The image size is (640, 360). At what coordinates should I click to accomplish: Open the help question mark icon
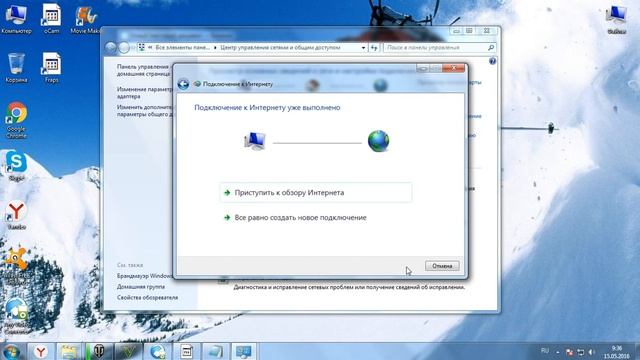[x=492, y=61]
